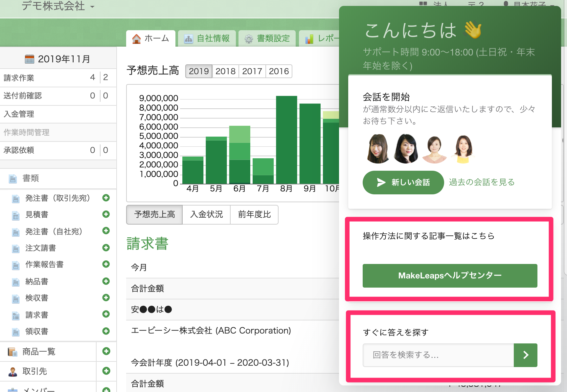
Task: Add new 取引先 with plus icon
Action: pos(106,371)
